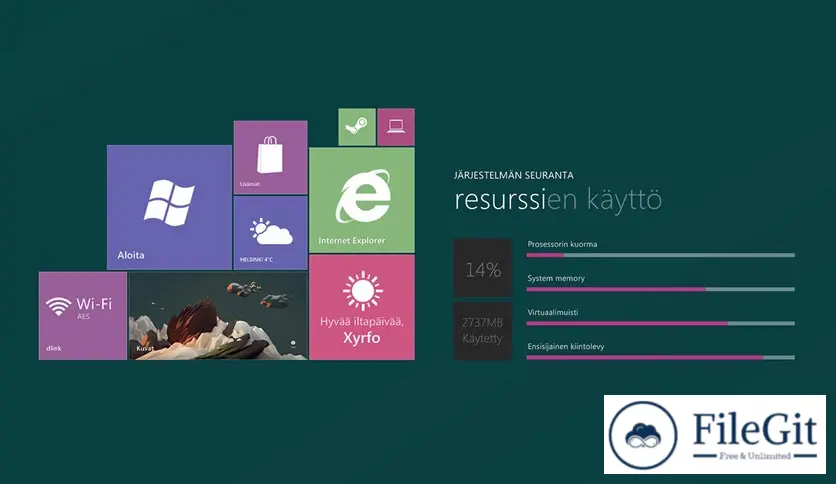Open the Steam tile

pyautogui.click(x=357, y=127)
